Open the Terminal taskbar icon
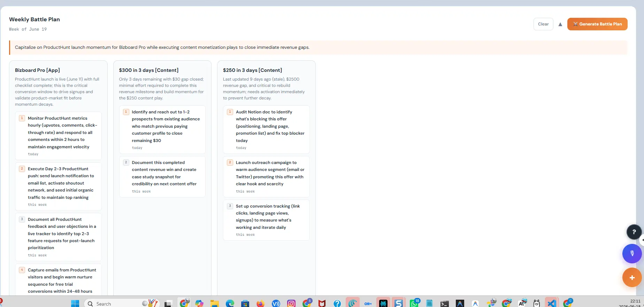 pyautogui.click(x=445, y=304)
